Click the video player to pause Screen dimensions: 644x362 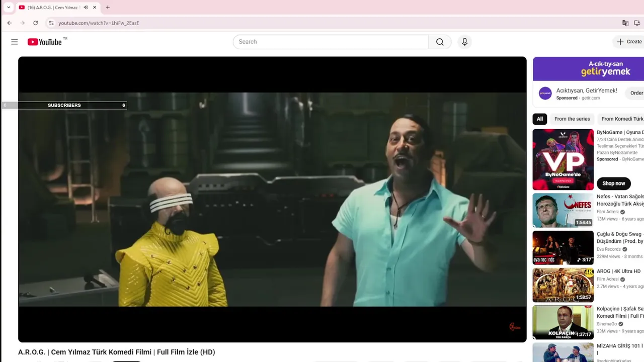click(x=272, y=199)
